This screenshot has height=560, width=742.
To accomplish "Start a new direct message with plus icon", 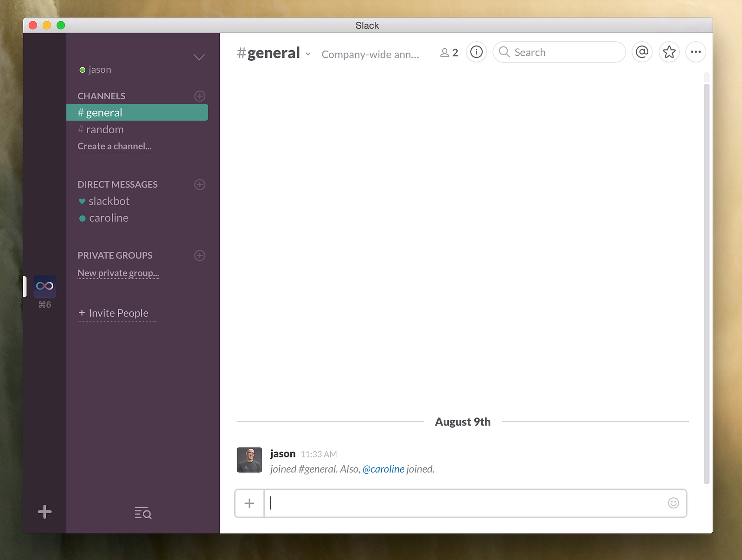I will [200, 185].
